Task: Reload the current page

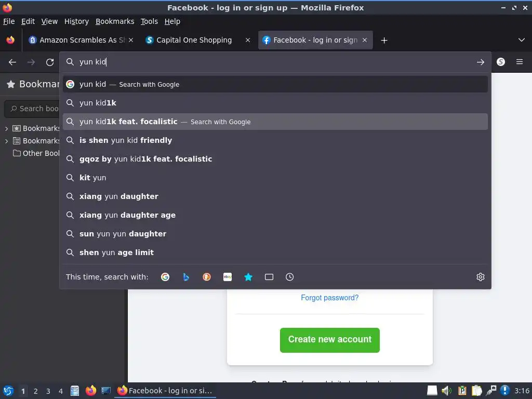Action: pos(50,62)
